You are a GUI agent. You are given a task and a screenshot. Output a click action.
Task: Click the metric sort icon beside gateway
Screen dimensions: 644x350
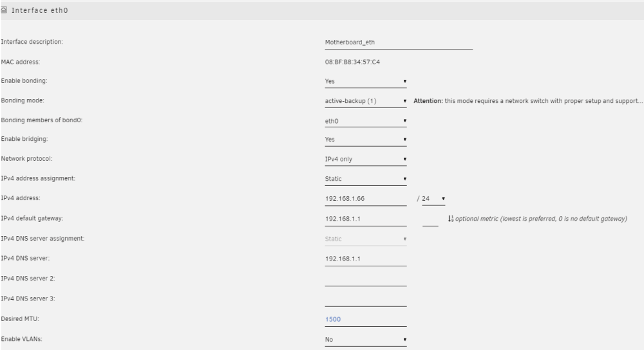pyautogui.click(x=451, y=219)
